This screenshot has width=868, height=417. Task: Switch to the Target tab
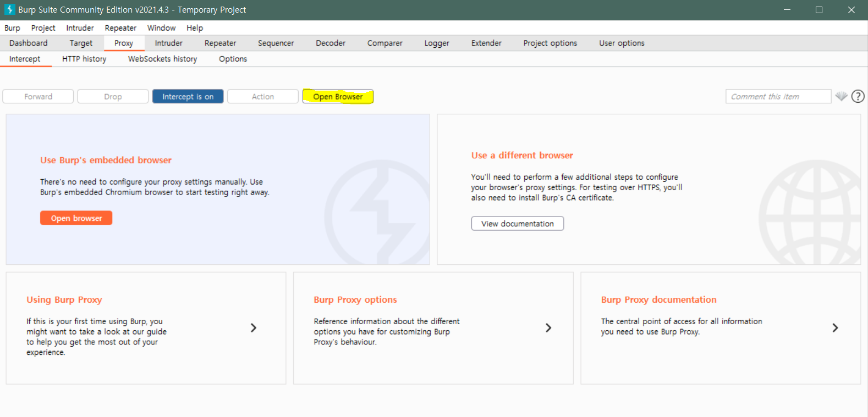[x=81, y=43]
